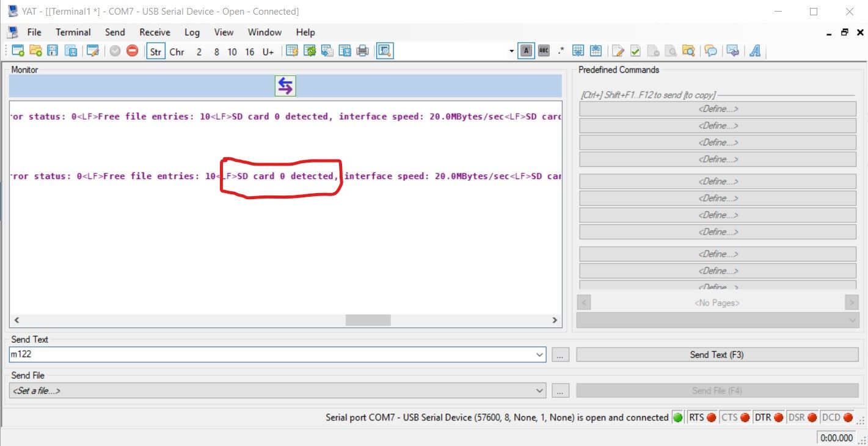This screenshot has height=446, width=868.
Task: Expand Send Text history dropdown
Action: 539,354
